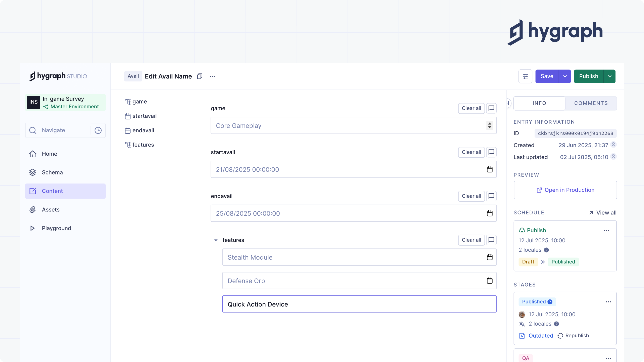The image size is (644, 362).
Task: Collapse the right sidebar panel toggle
Action: pos(508,103)
